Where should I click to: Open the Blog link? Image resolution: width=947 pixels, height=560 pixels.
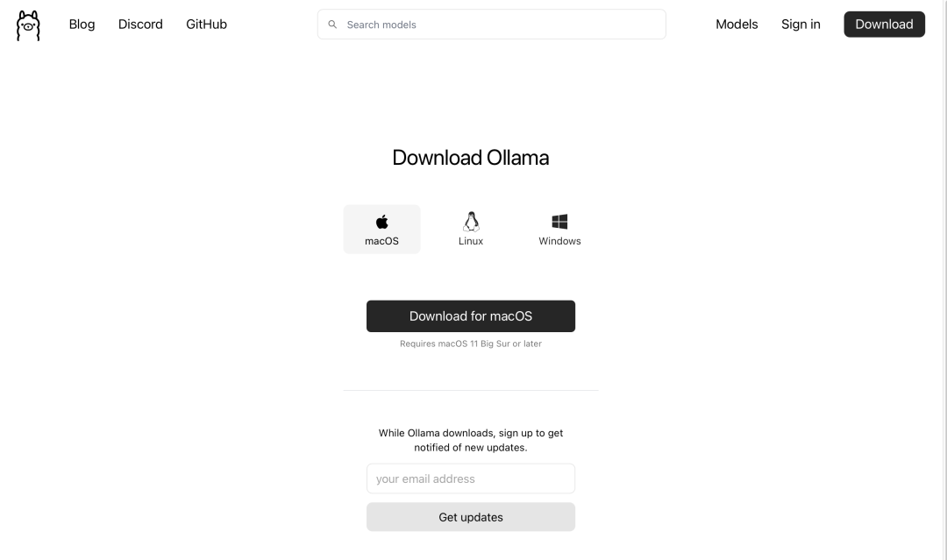point(82,25)
